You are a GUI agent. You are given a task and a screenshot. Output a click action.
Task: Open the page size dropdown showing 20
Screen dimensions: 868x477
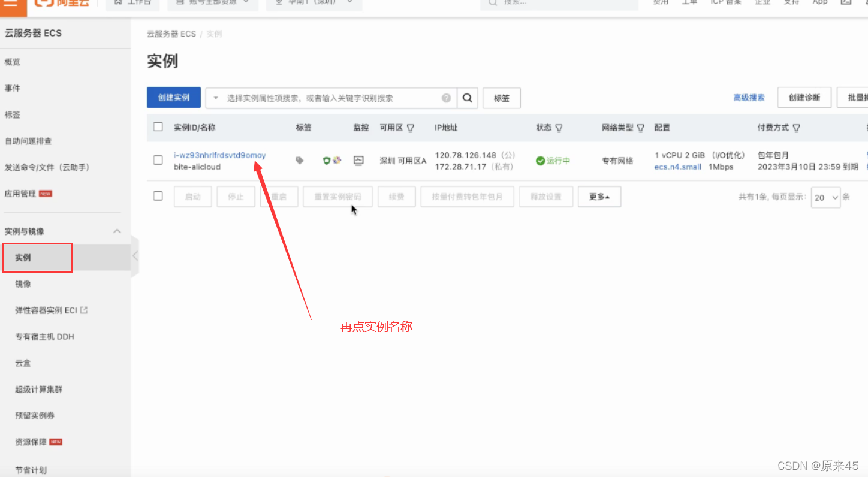pos(826,197)
